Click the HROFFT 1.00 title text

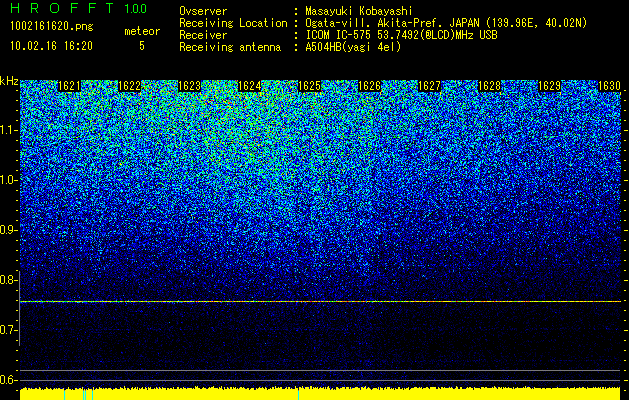point(79,8)
